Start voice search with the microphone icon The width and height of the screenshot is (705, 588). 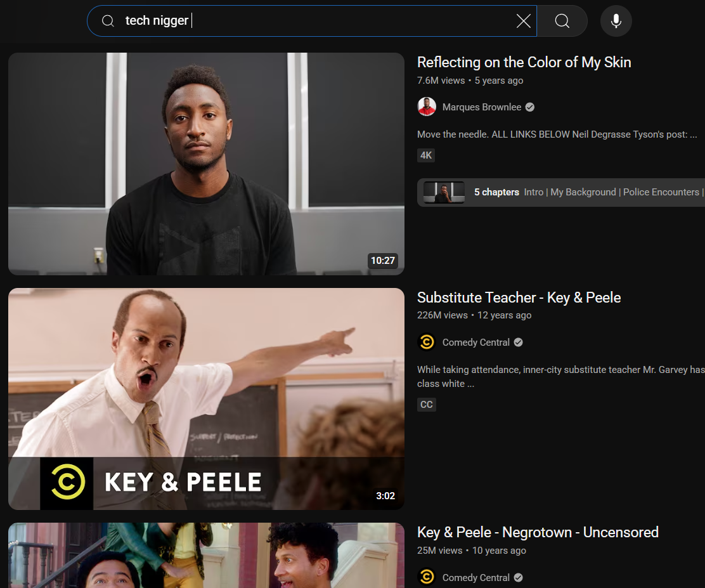[x=616, y=21]
